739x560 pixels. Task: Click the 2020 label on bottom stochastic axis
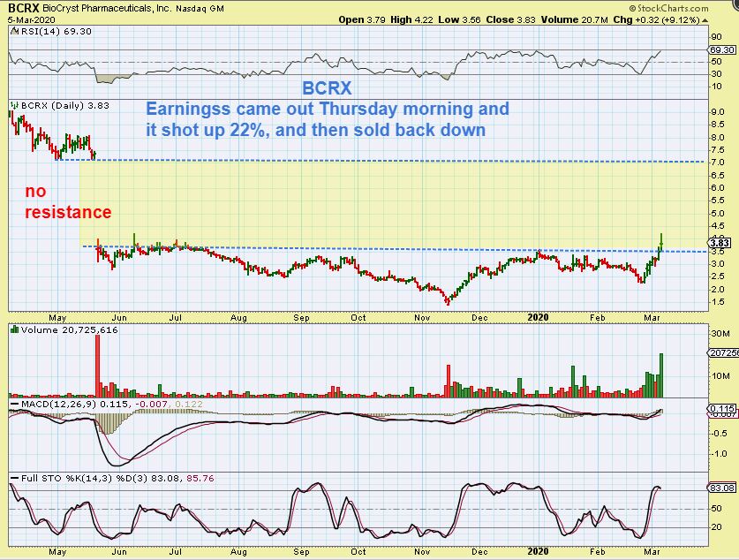[538, 551]
